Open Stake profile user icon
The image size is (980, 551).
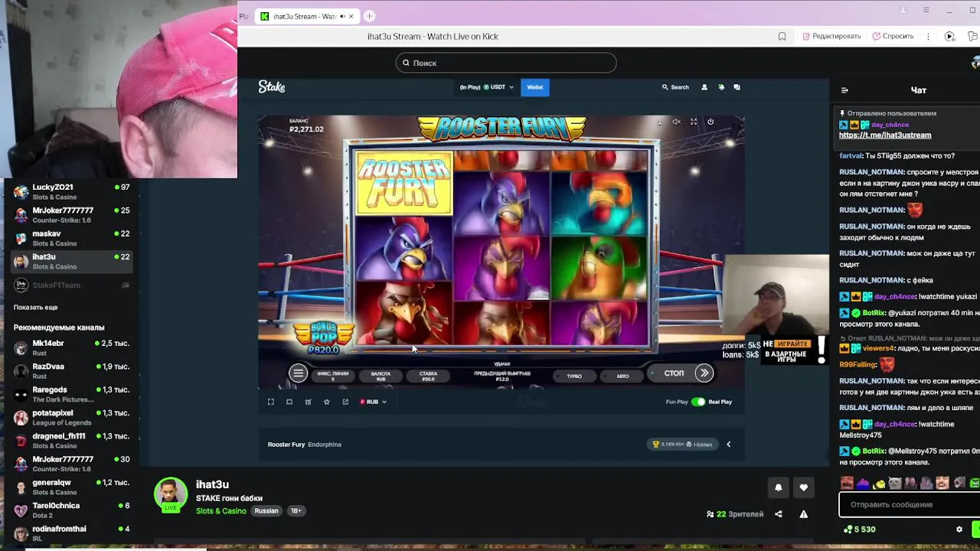(x=704, y=87)
